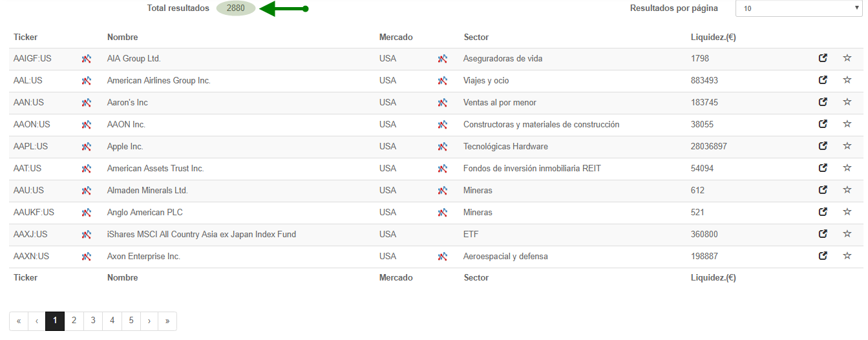Click the American Assets Trust Inc. name
This screenshot has width=868, height=340.
click(x=155, y=169)
